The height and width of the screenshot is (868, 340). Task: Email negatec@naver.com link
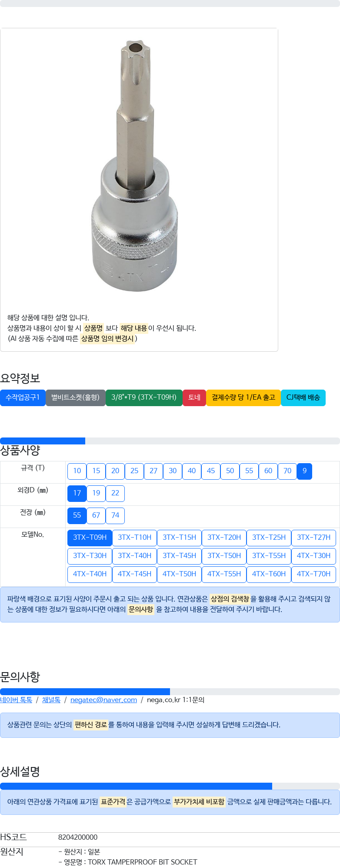point(103,700)
